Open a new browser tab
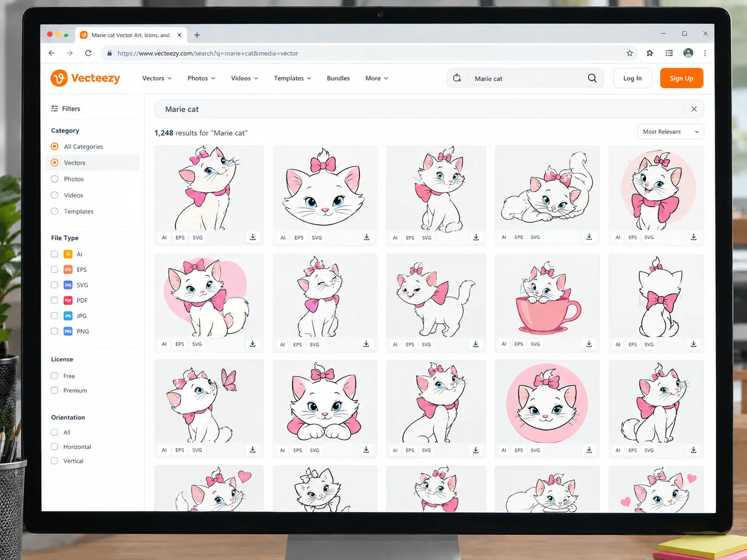747x560 pixels. pyautogui.click(x=197, y=35)
